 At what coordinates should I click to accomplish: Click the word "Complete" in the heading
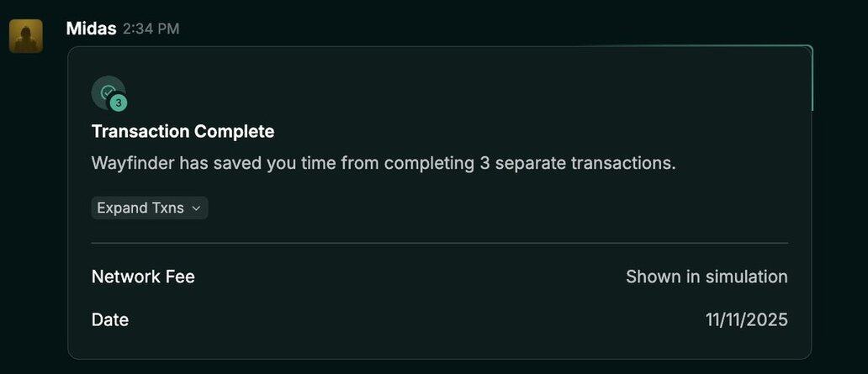(x=234, y=131)
